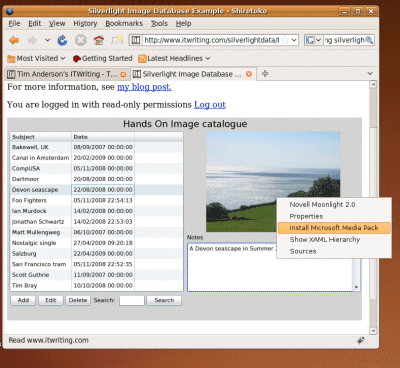The width and height of the screenshot is (400, 368).
Task: Focus the catalogue Search input field
Action: point(132,300)
